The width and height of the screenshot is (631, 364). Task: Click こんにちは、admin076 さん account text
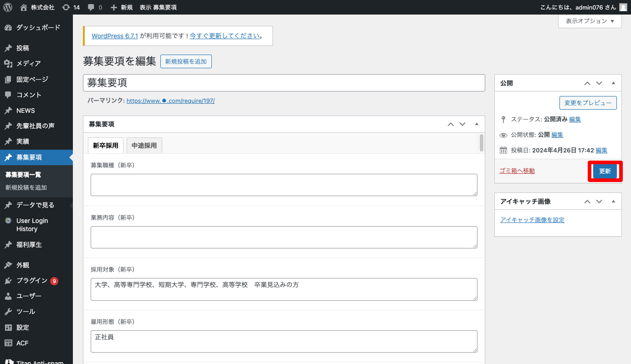tap(578, 7)
